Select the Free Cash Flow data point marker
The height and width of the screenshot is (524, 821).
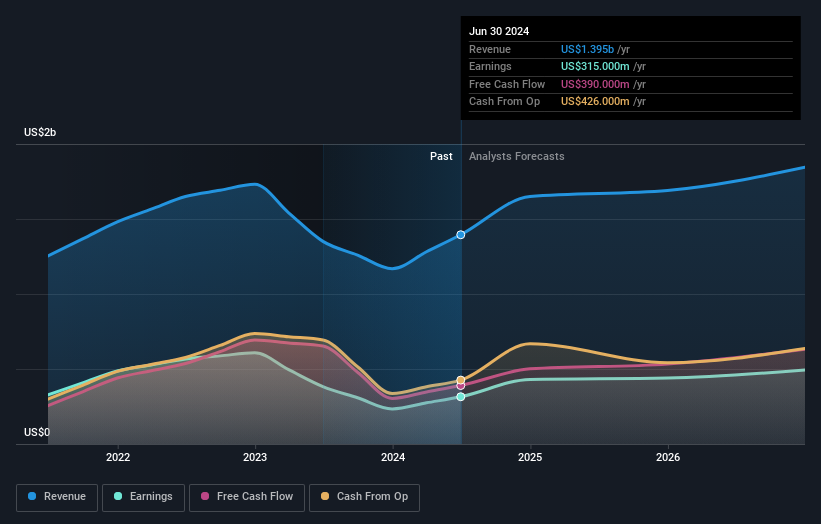point(461,386)
